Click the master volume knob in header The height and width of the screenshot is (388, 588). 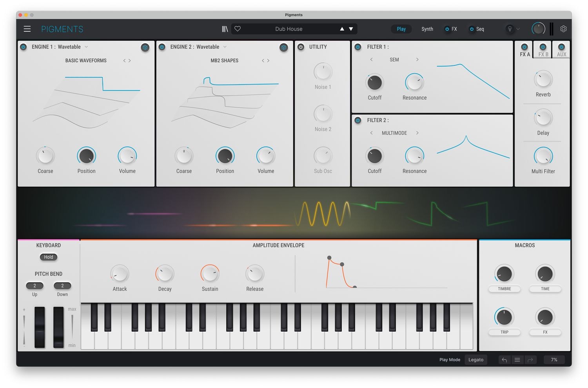pos(538,29)
